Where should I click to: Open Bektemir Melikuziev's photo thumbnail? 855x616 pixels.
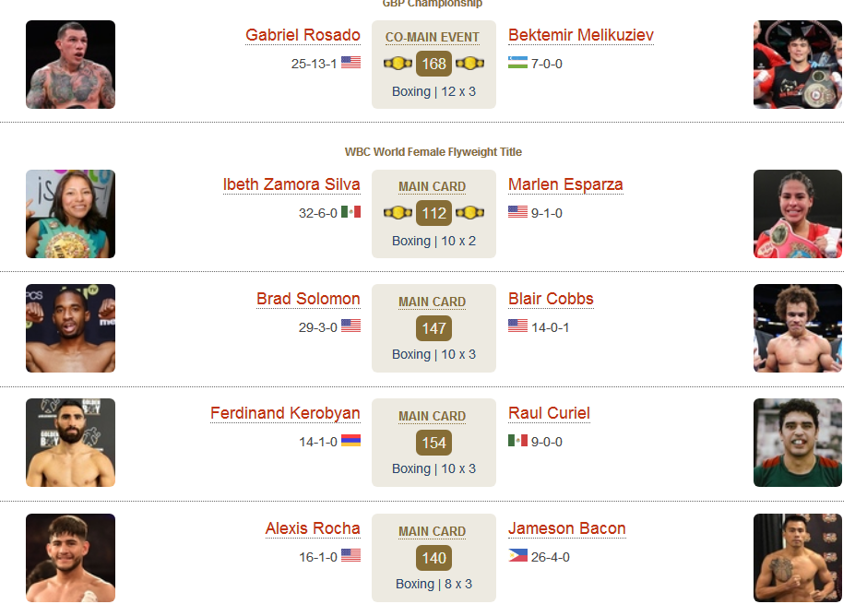coord(798,65)
